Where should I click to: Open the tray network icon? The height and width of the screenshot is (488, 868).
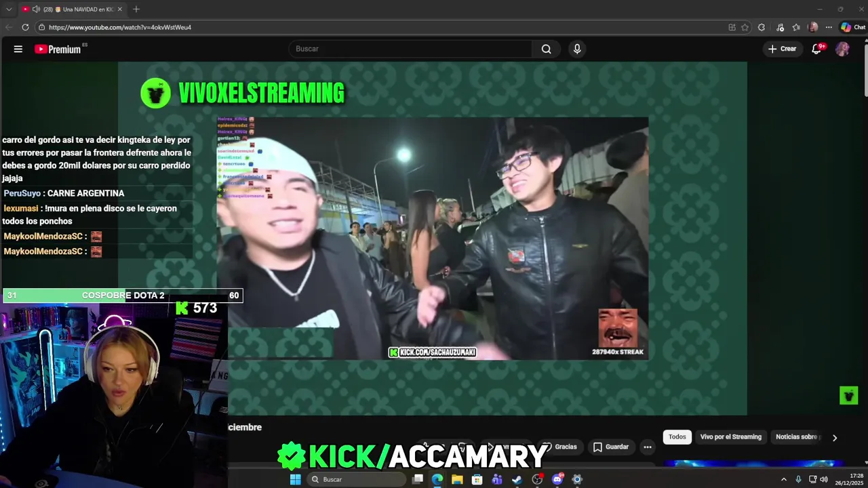coord(812,479)
